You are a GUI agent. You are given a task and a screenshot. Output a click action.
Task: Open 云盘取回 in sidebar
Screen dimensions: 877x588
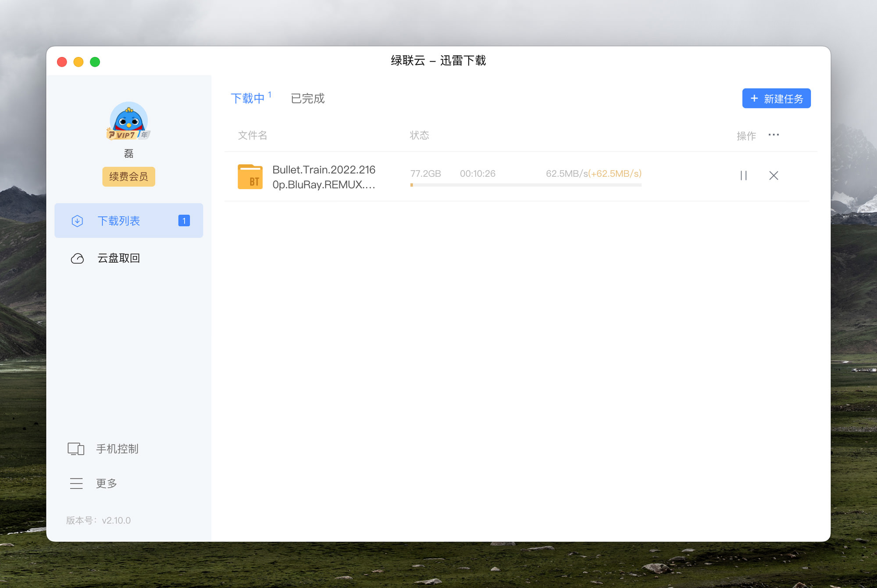118,258
